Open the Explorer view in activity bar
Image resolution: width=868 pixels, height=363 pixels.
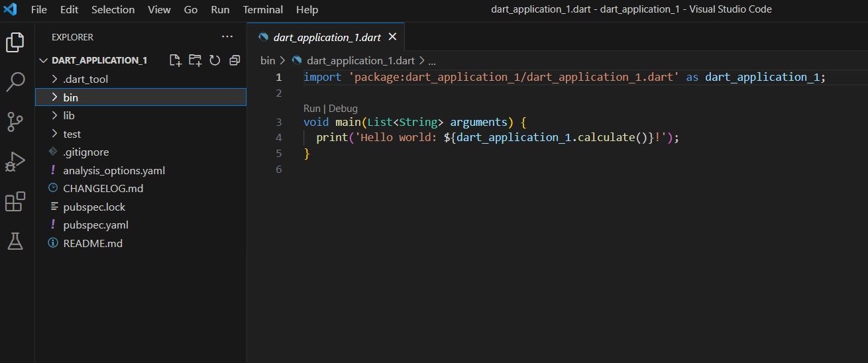tap(15, 42)
